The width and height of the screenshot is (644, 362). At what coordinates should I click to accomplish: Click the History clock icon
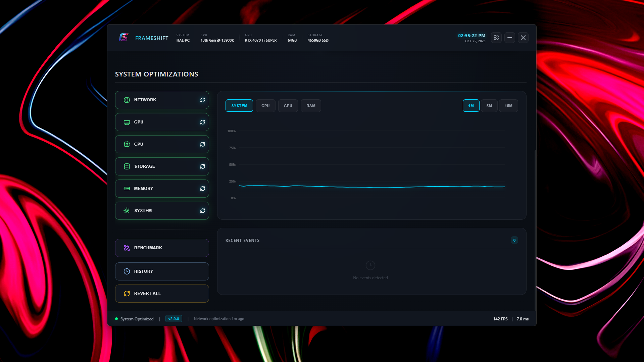coord(127,271)
